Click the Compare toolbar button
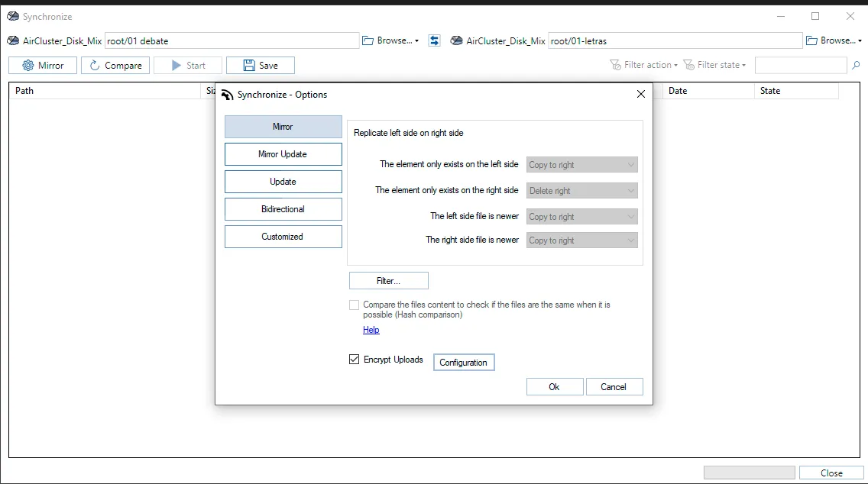The image size is (868, 484). point(115,65)
